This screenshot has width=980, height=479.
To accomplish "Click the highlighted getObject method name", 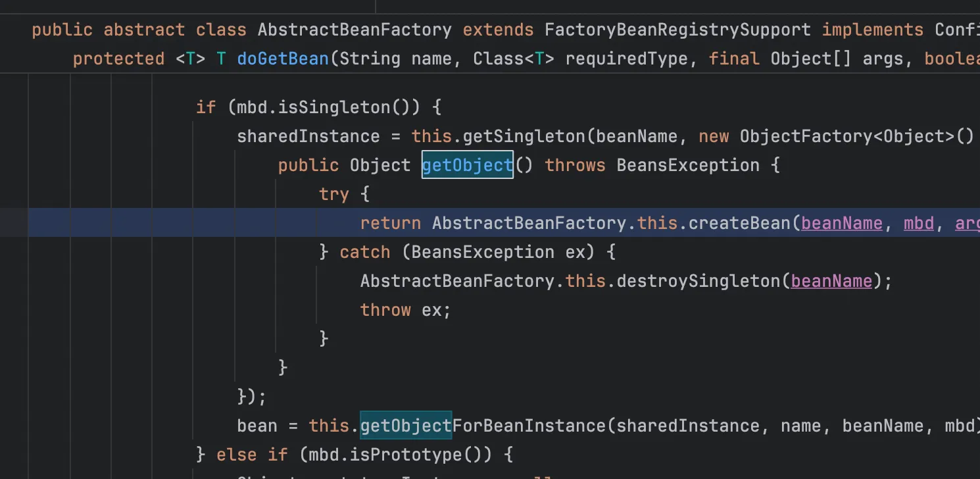I will (x=467, y=165).
